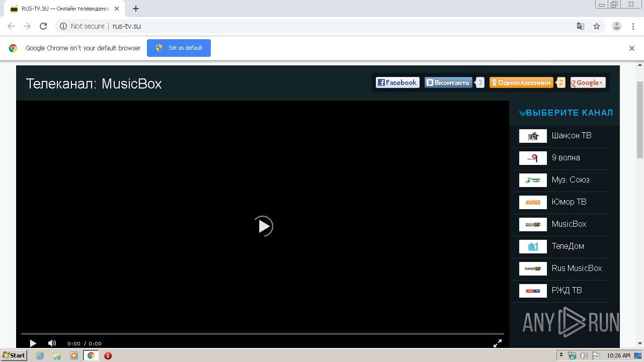Open Windows Media Player from taskbar
This screenshot has width=644, height=362.
tap(74, 355)
